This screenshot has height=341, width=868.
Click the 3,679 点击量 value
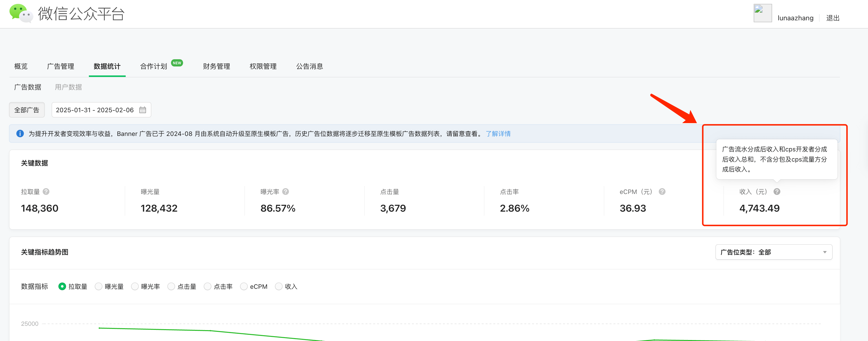393,208
